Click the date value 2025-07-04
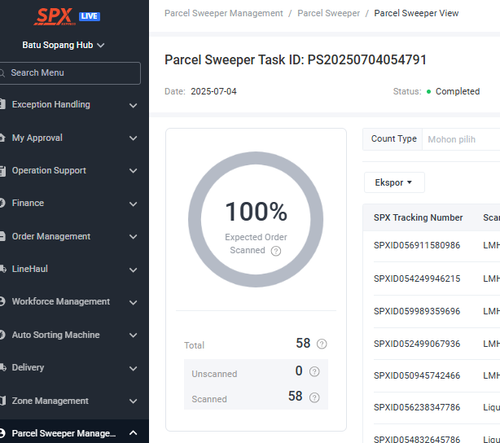This screenshot has width=500, height=443. (x=214, y=91)
